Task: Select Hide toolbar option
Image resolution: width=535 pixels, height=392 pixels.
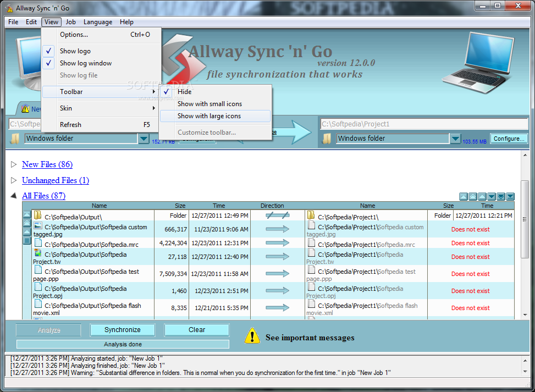Action: (x=215, y=92)
